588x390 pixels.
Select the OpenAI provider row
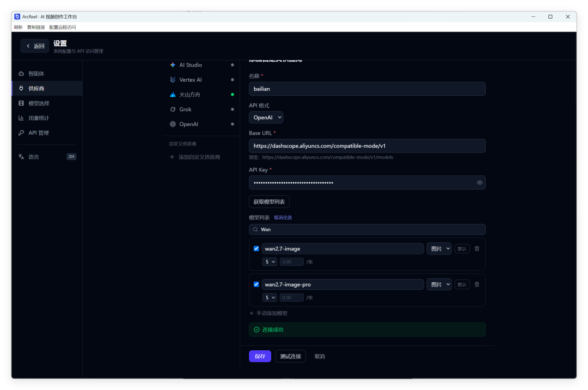[201, 124]
